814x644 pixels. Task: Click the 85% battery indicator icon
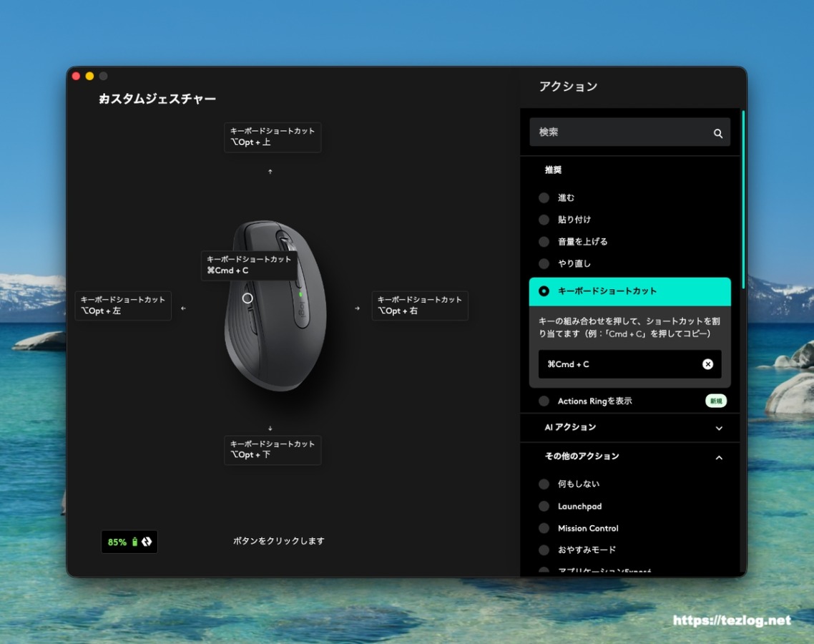tap(134, 542)
